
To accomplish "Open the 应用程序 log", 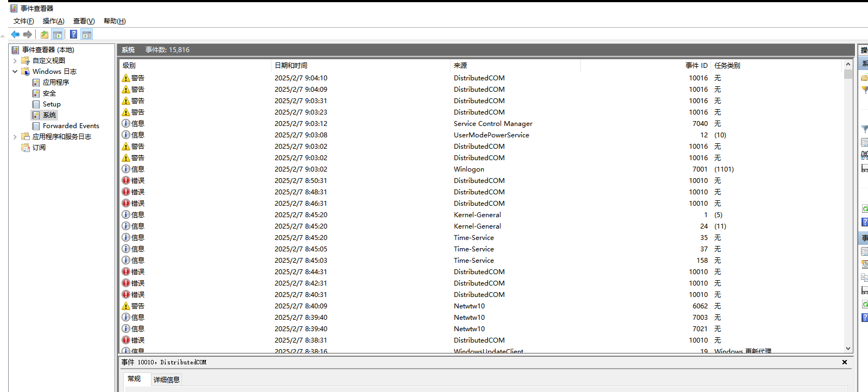I will coord(55,83).
